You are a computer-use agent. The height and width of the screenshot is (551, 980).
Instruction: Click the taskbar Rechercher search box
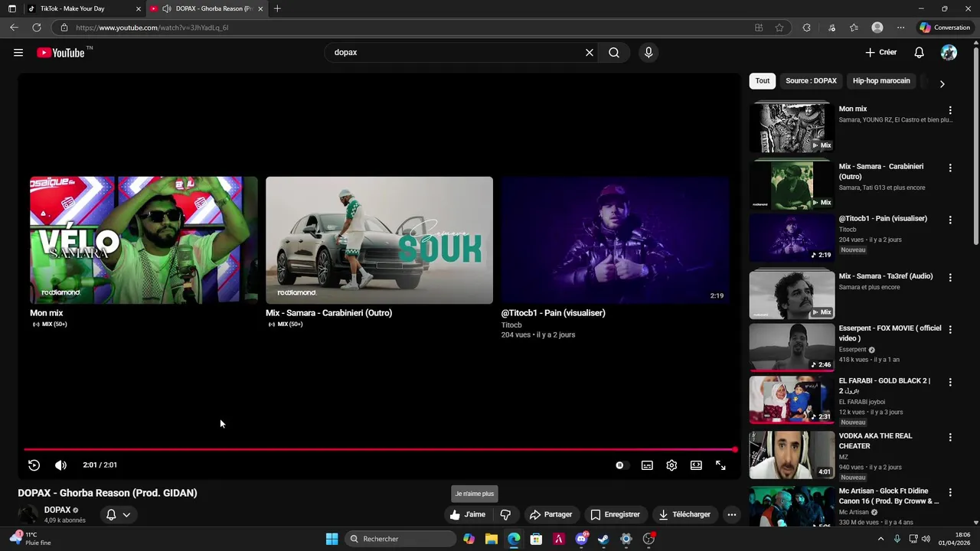point(400,539)
